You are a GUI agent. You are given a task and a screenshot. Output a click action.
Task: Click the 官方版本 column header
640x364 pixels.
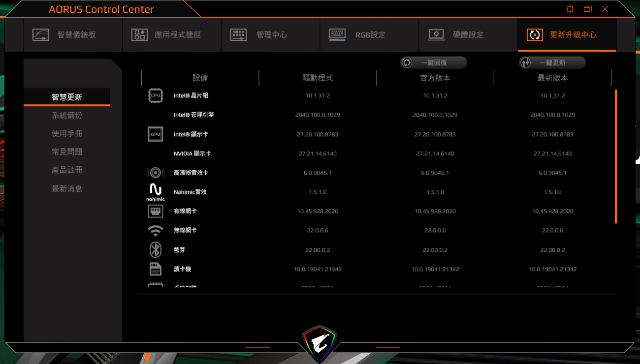[x=435, y=78]
